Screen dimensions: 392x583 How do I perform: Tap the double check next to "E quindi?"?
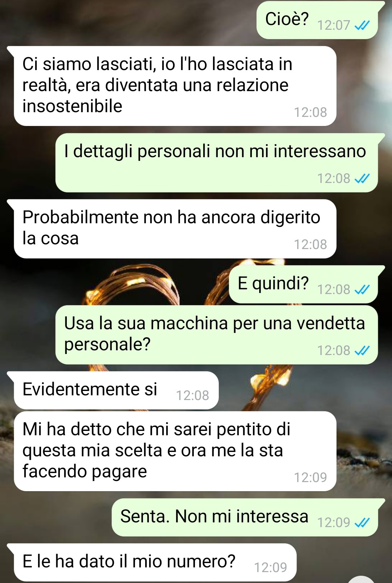(362, 290)
